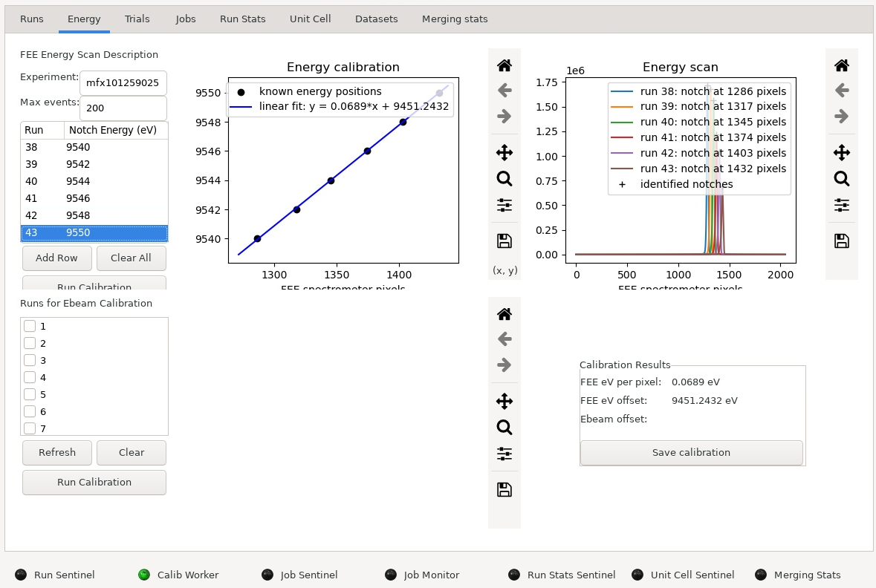876x588 pixels.
Task: Open the Trials tab
Action: pos(137,19)
